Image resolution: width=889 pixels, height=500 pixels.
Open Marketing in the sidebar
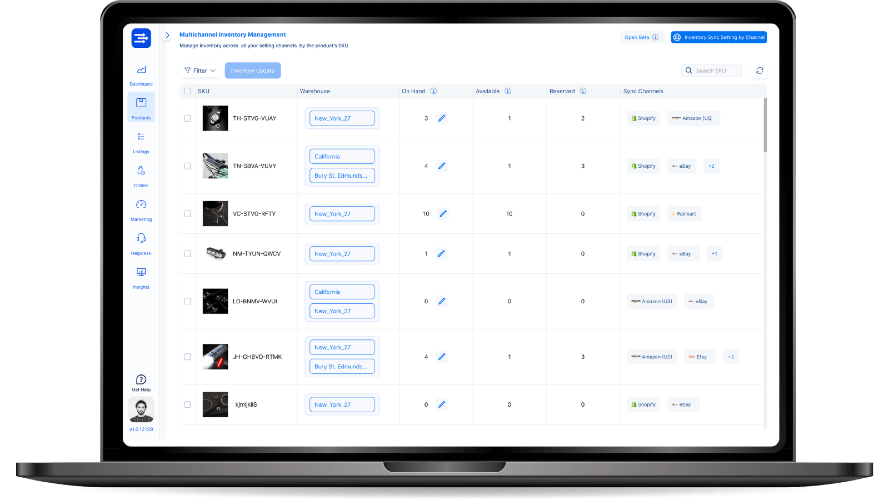(x=141, y=210)
